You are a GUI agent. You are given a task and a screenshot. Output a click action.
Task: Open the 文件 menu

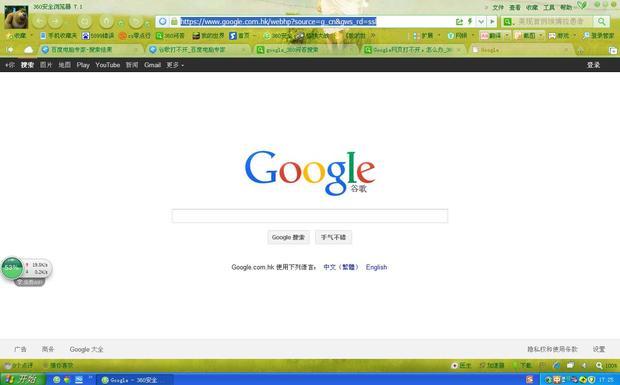point(498,8)
